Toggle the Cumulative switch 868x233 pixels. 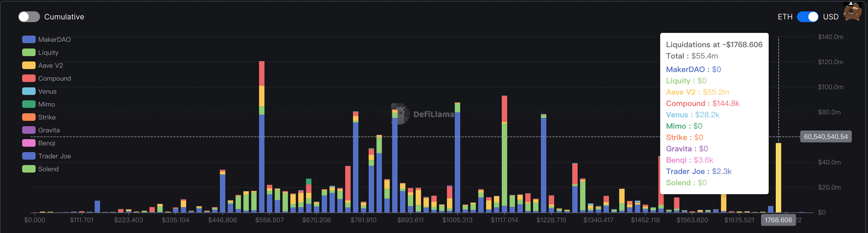click(x=29, y=17)
